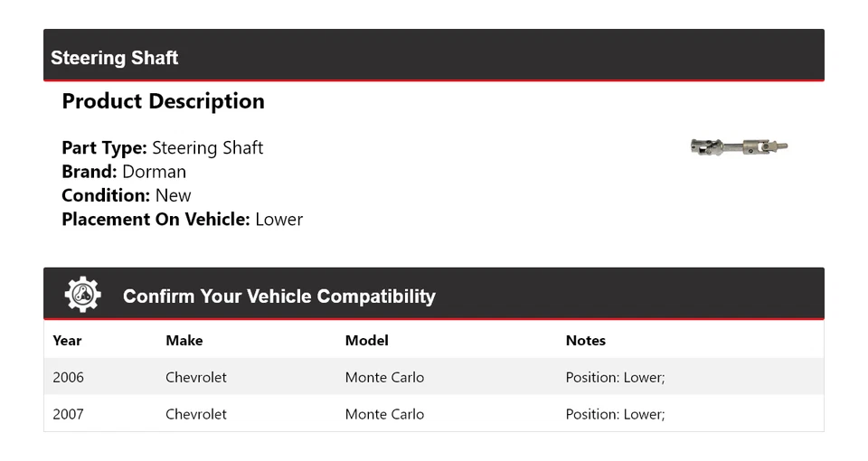Click the Part Type: Steering Shaft line
This screenshot has height=461, width=868.
click(163, 148)
